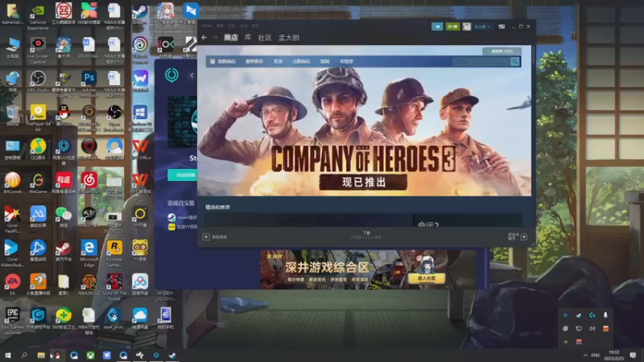The image size is (644, 362).
Task: Click the microphone icon in tray overflow
Action: coord(605,315)
